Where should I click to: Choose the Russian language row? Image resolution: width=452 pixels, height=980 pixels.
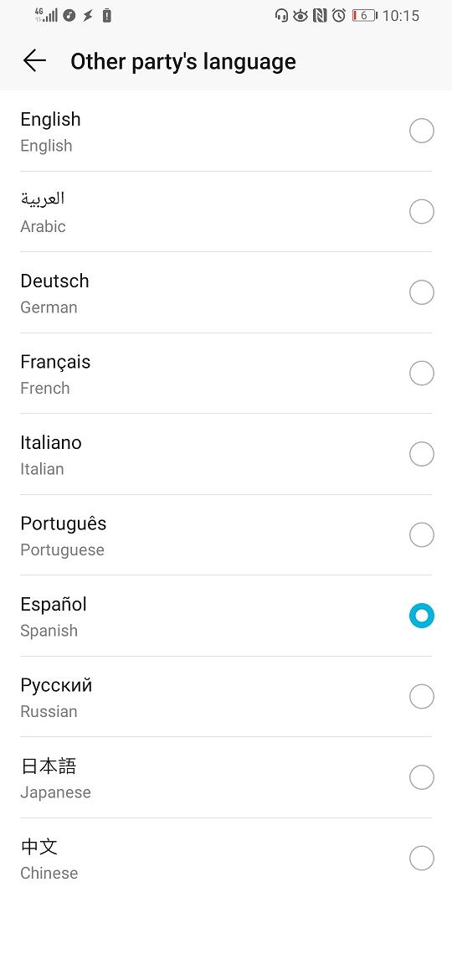pos(226,697)
